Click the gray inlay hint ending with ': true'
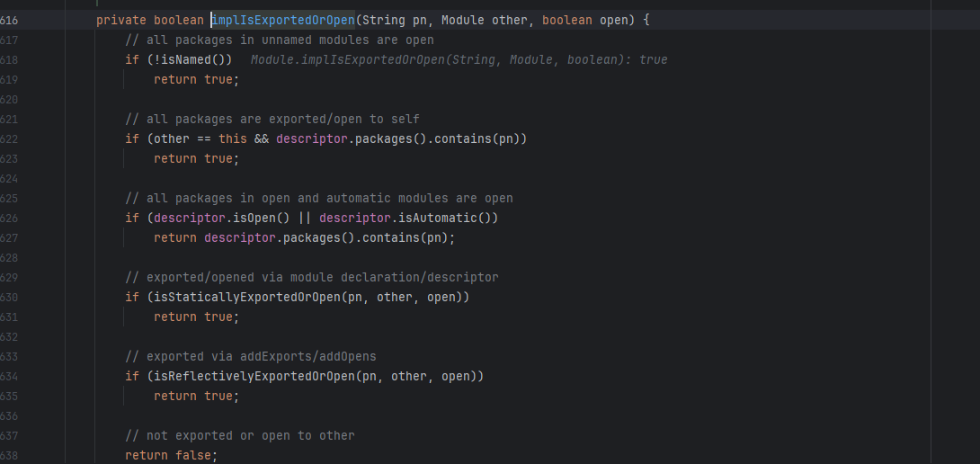Viewport: 980px width, 464px height. click(459, 60)
